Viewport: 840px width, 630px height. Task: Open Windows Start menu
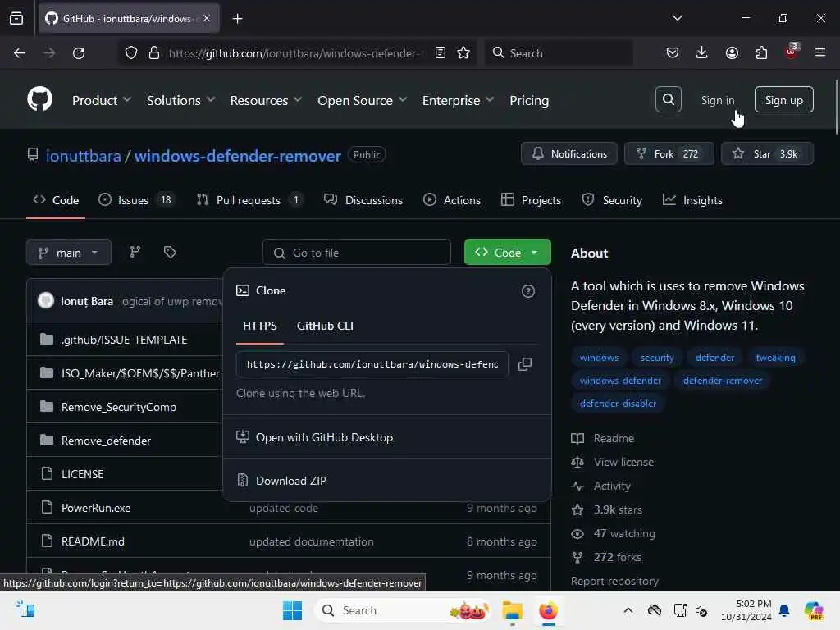point(293,610)
